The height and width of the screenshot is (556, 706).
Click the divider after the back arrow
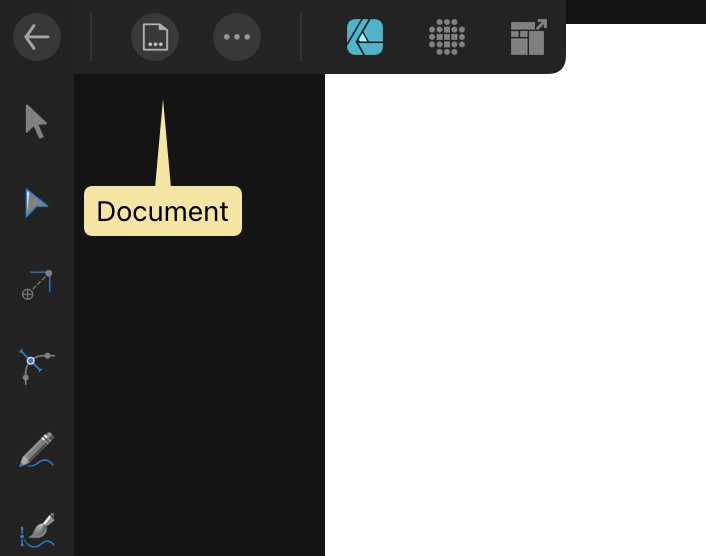click(91, 37)
